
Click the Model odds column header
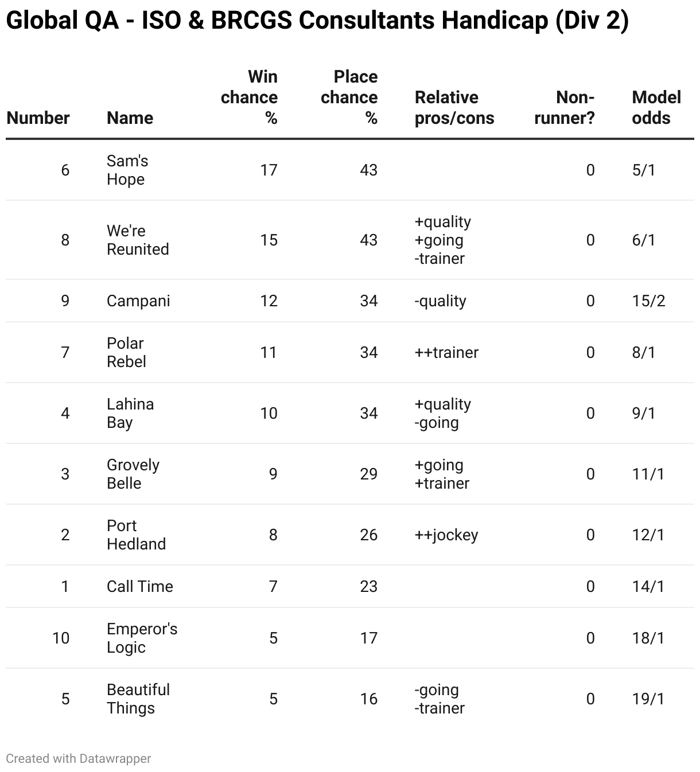(x=656, y=108)
